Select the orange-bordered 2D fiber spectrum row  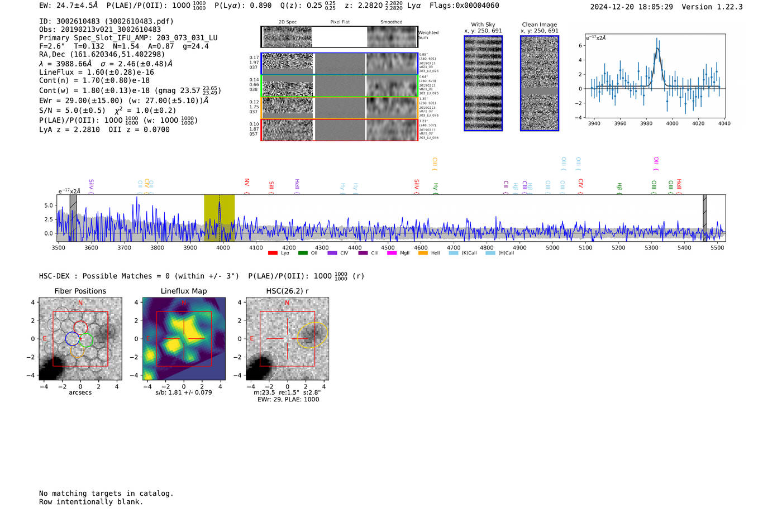click(x=340, y=108)
